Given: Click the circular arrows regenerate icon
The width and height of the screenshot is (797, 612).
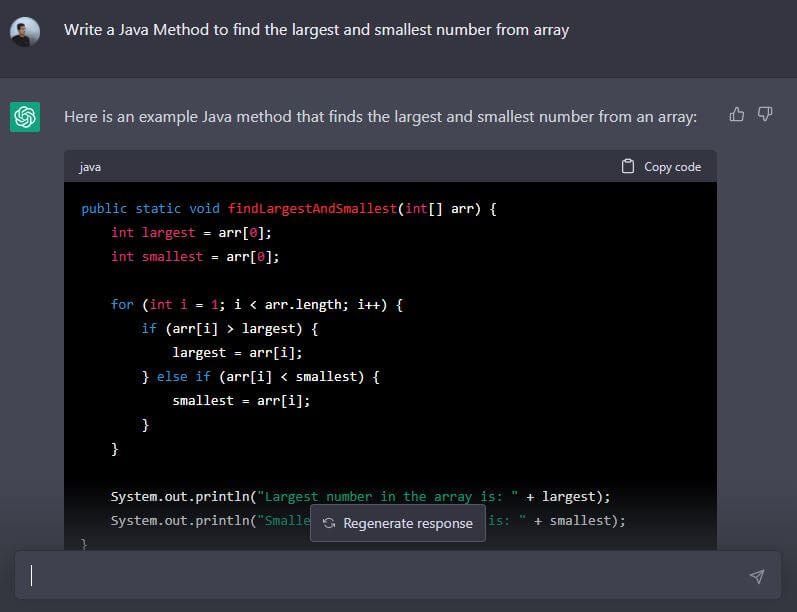Looking at the screenshot, I should [328, 523].
